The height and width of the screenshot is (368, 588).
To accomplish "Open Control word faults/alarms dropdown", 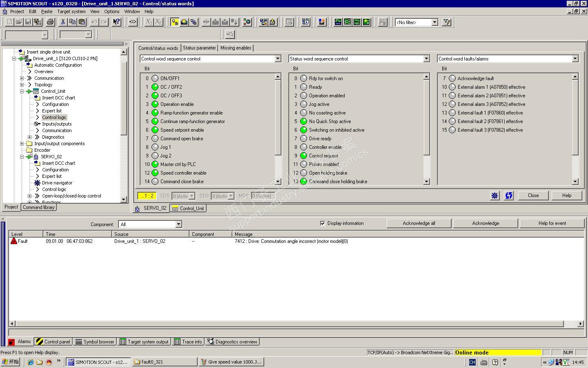I will point(575,59).
